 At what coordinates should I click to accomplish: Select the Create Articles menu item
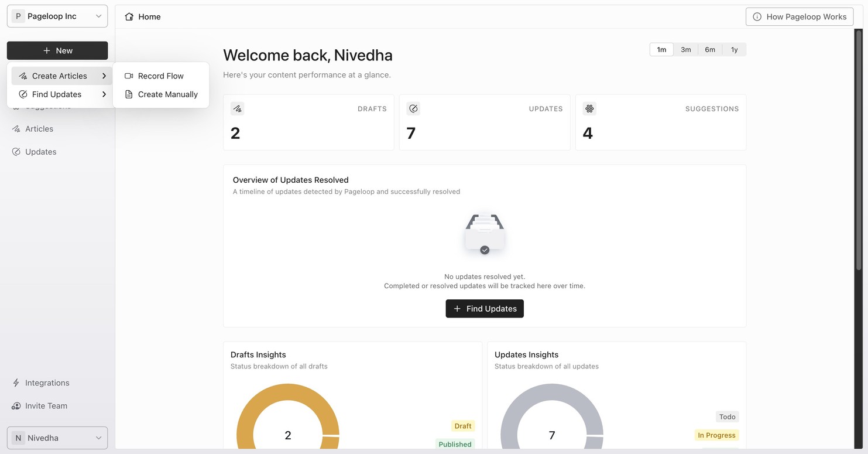[61, 76]
